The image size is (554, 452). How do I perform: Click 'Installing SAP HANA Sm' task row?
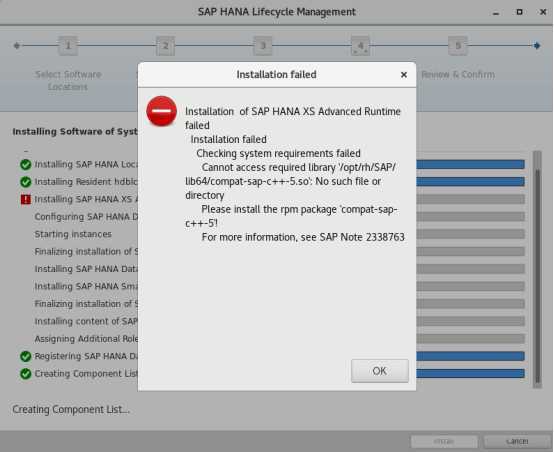(86, 286)
